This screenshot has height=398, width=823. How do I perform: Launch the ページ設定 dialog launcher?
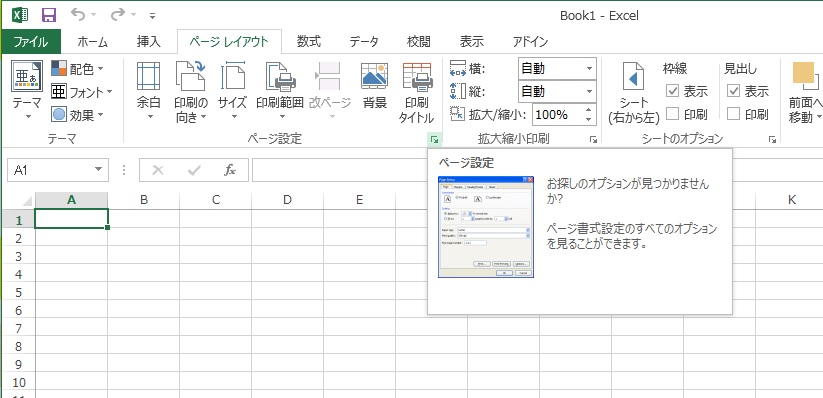(435, 139)
